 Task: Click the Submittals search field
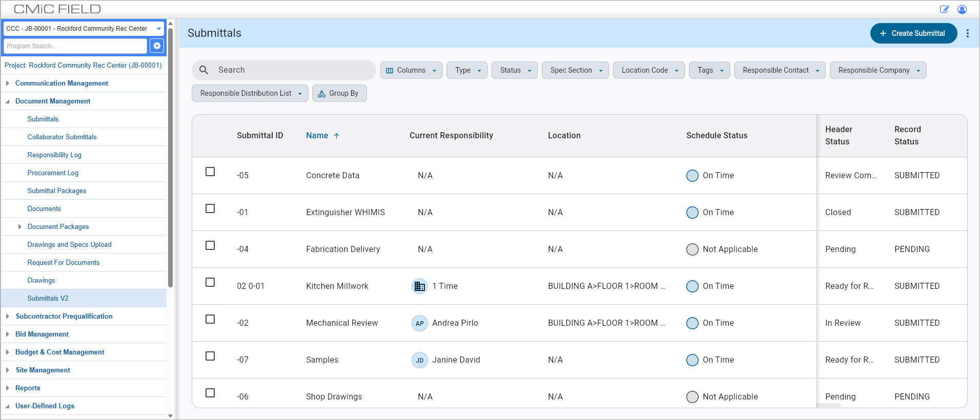coord(283,70)
